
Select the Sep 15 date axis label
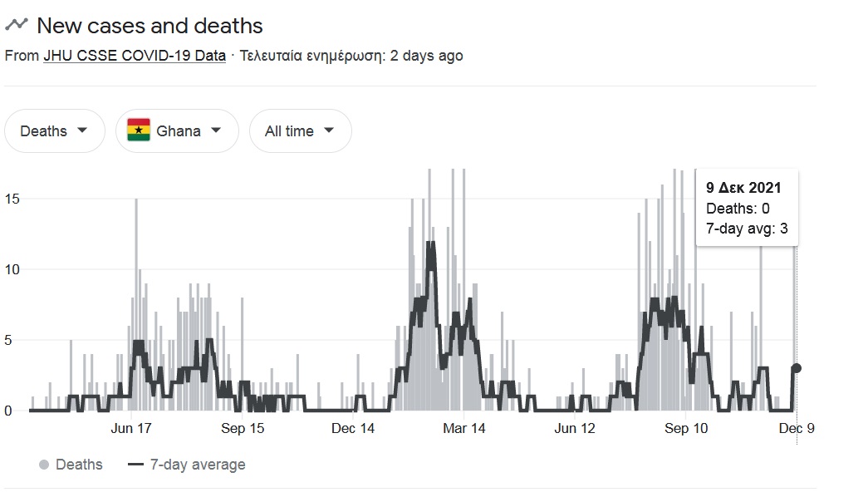[243, 429]
